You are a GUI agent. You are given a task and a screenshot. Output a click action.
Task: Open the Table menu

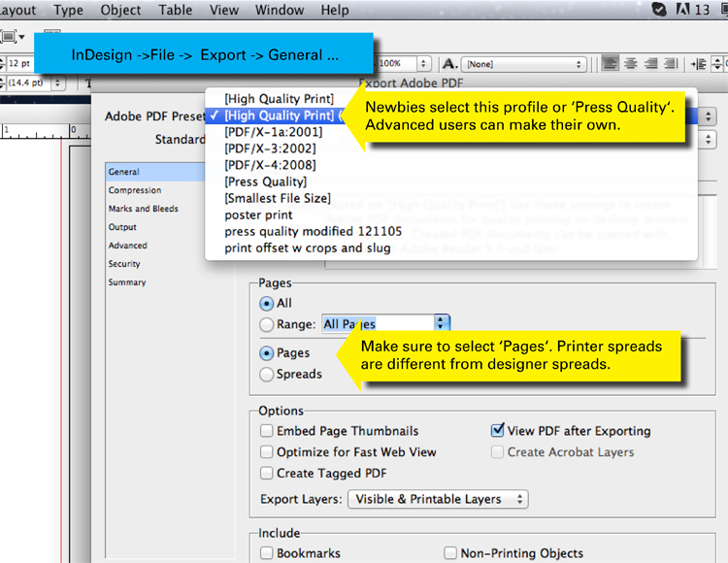tap(176, 10)
